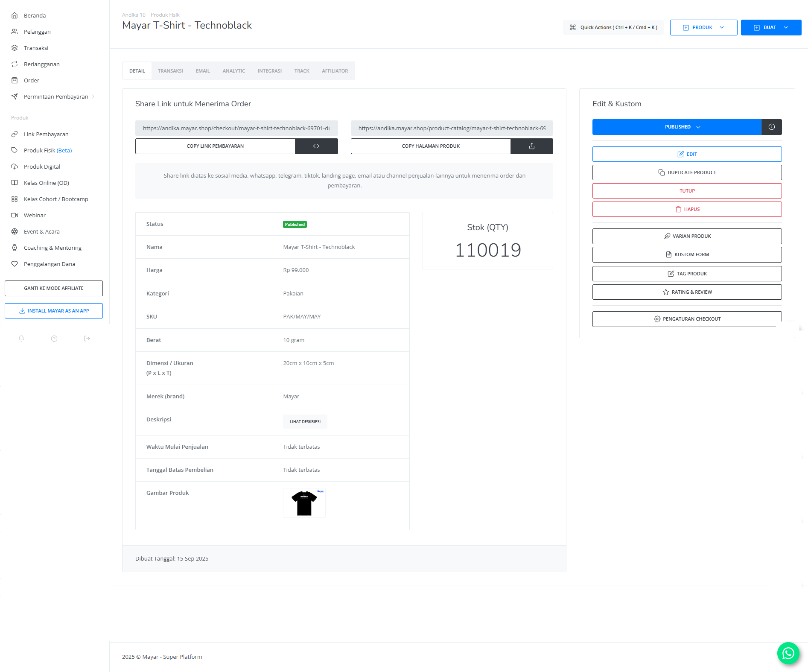Open Event & Acara in sidebar
The width and height of the screenshot is (808, 672).
click(x=41, y=231)
